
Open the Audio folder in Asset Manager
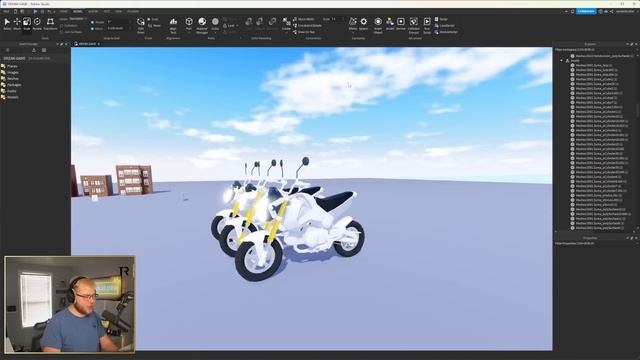coord(9,91)
